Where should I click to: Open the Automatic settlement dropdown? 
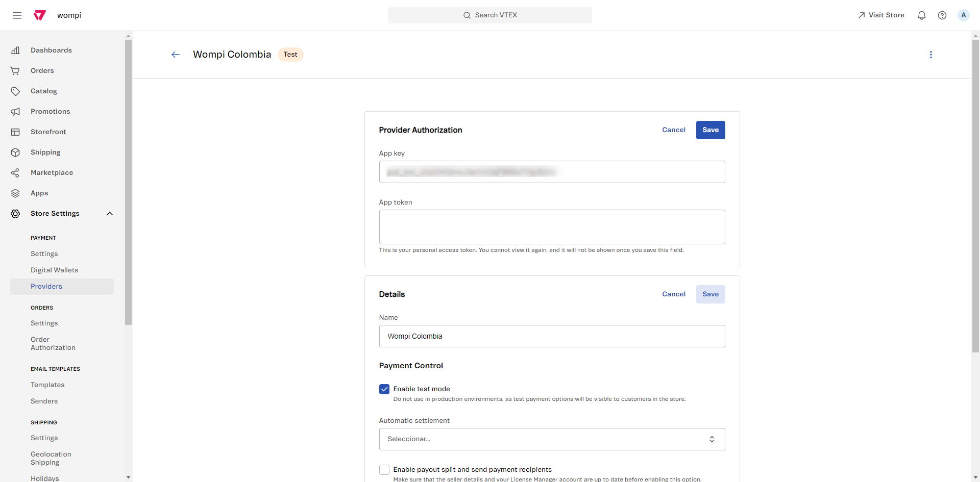coord(551,439)
